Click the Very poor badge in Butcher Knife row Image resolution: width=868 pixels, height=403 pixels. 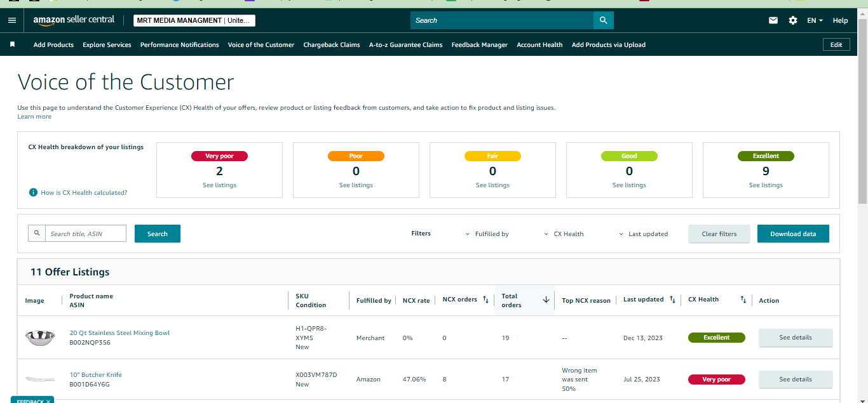[x=717, y=380]
